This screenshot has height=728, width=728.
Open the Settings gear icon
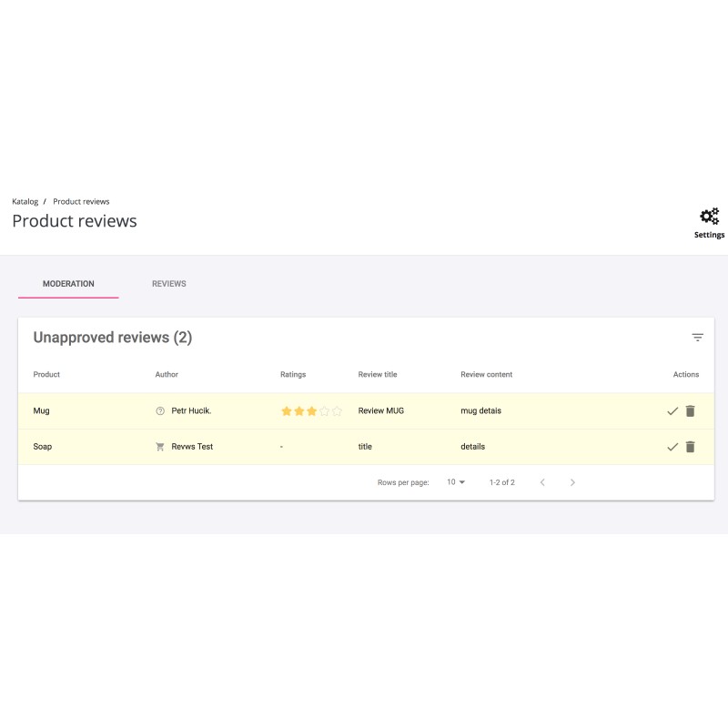[709, 217]
